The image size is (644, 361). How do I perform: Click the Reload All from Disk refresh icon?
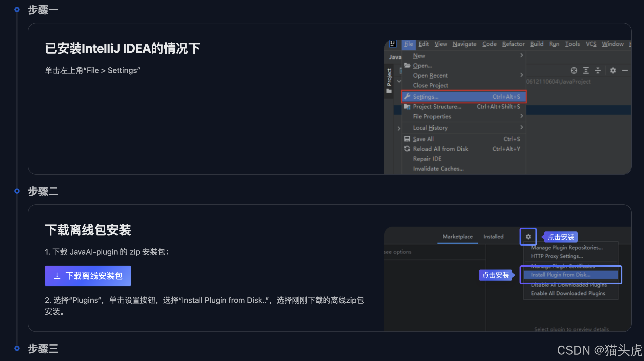407,149
